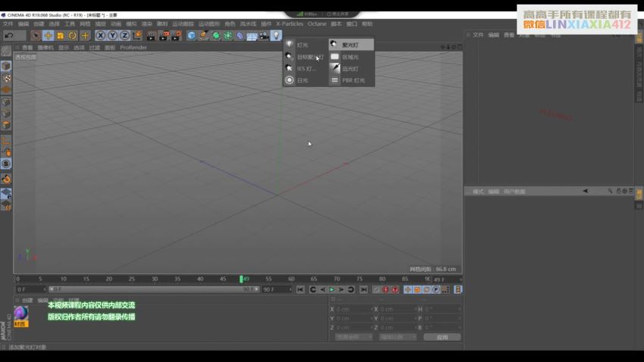Open Render Settings clapperboard with gear
This screenshot has height=362, width=644.
click(177, 36)
